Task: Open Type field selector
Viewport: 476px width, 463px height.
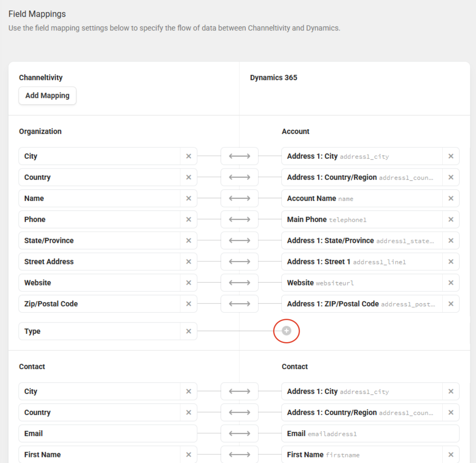Action: click(100, 331)
